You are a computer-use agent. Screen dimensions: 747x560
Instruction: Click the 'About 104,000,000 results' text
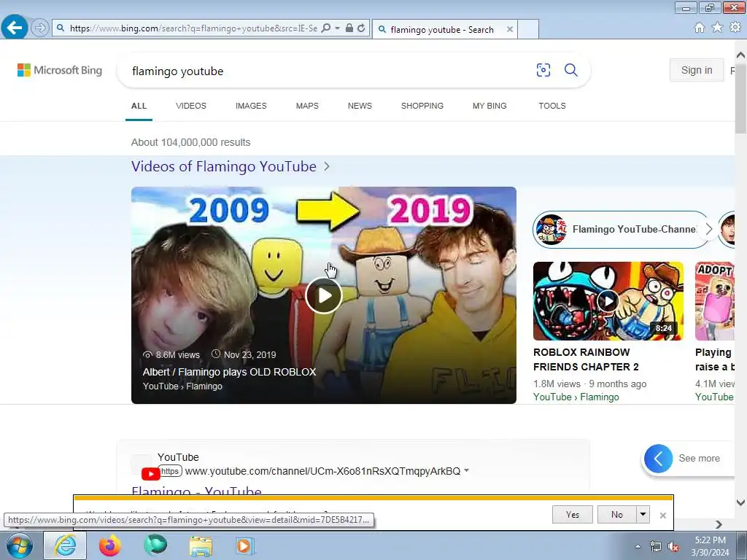point(190,142)
